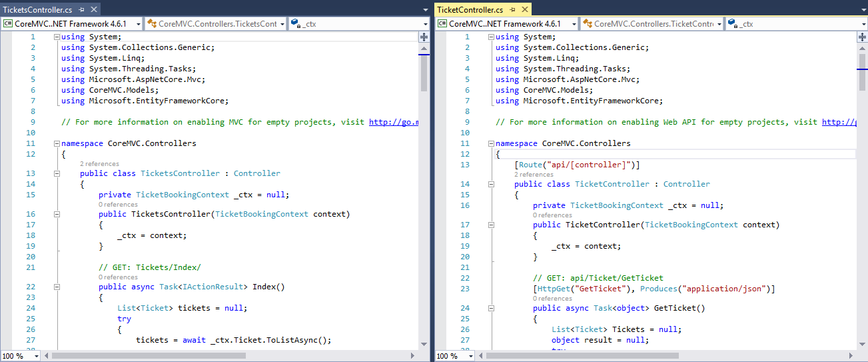Click 'List<Ticket> tickets = null;' in left editor
This screenshot has height=362, width=868.
click(x=182, y=308)
